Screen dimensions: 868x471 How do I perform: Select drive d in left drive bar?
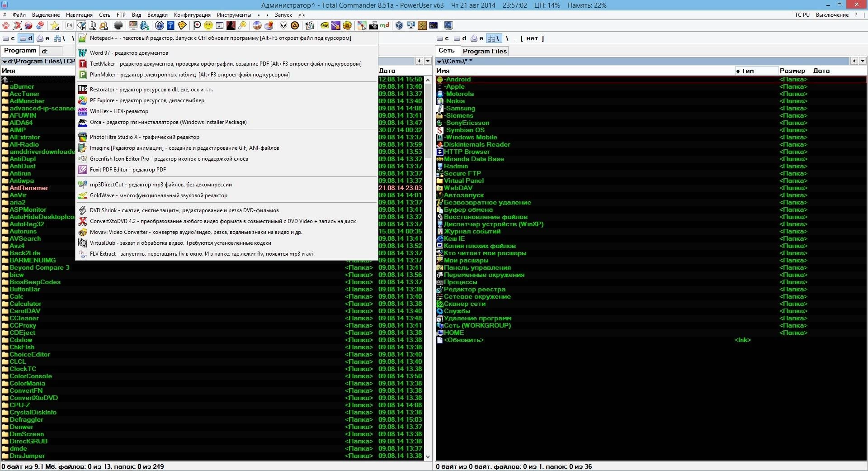[26, 38]
